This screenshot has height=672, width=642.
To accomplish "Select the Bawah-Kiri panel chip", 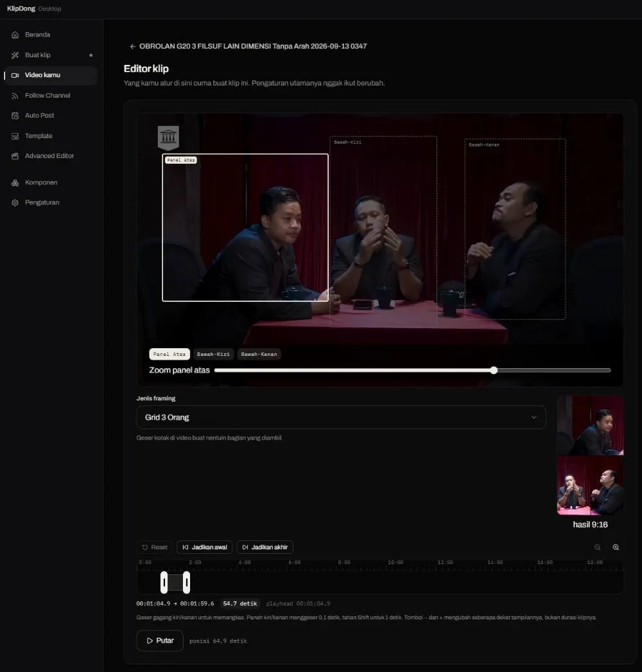I will click(x=213, y=354).
